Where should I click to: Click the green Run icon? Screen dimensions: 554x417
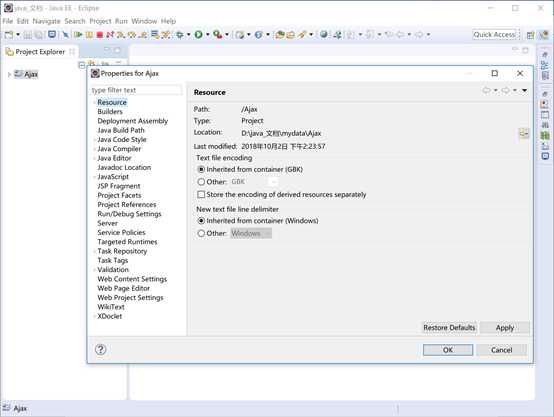click(198, 35)
